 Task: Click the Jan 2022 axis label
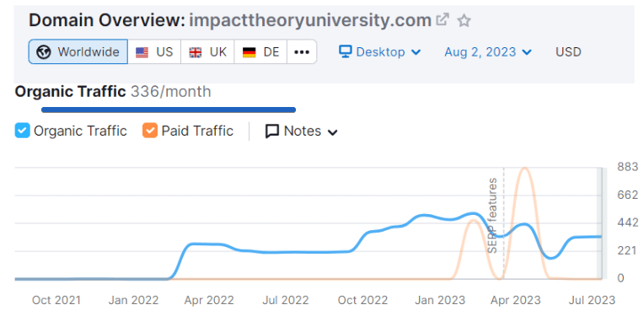[x=133, y=300]
